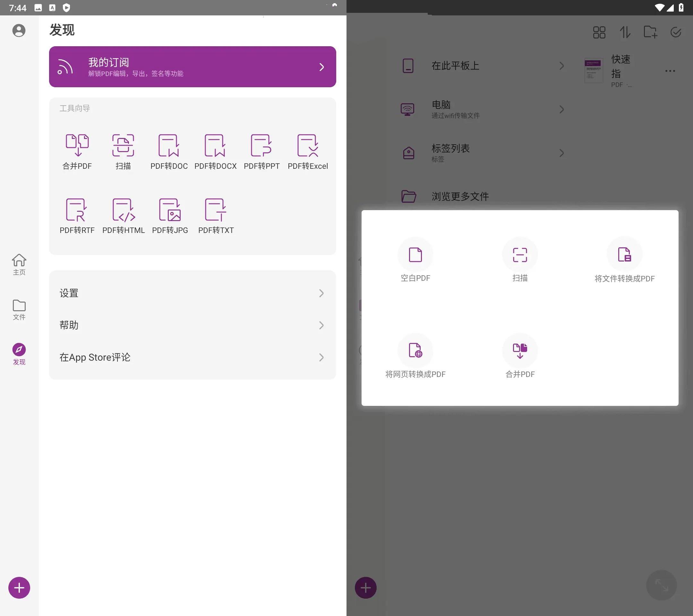Click the new folder icon in toolbar
Screen dimensions: 693x616
click(650, 32)
